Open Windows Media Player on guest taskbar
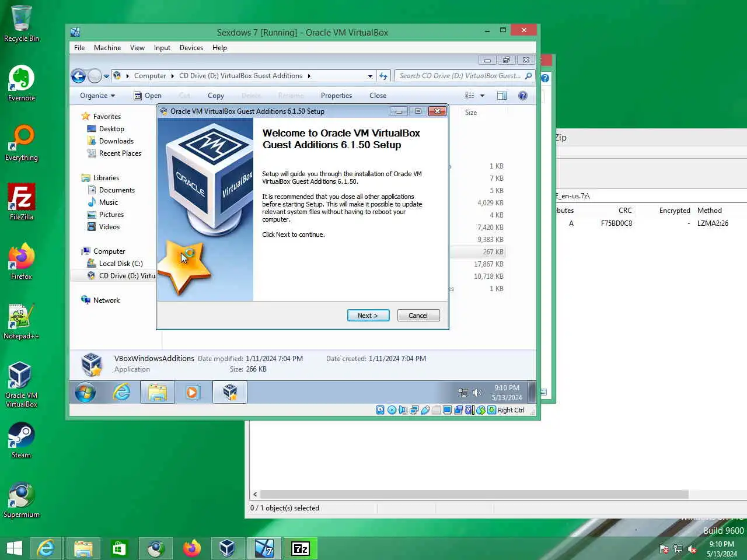This screenshot has height=560, width=747. coord(192,393)
